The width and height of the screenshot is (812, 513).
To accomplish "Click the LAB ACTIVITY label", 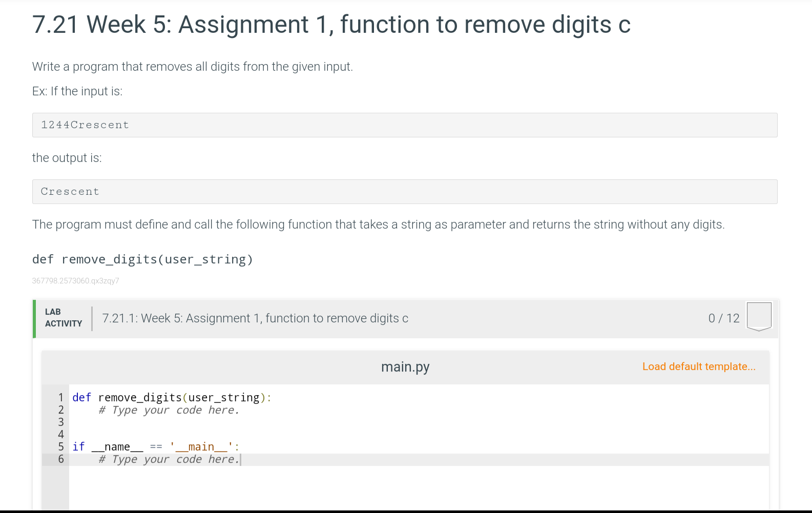I will pyautogui.click(x=64, y=318).
